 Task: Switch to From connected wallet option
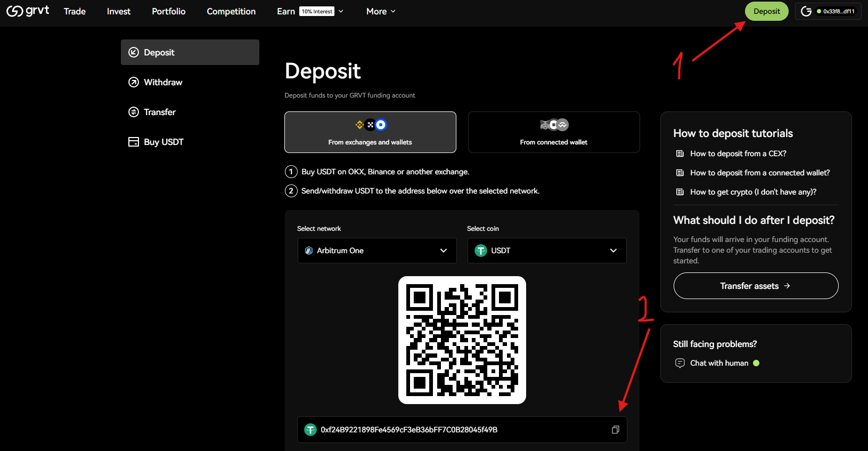coord(554,132)
